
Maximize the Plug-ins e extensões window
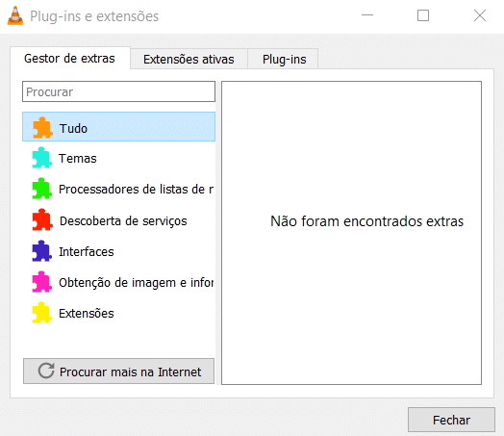pos(423,15)
